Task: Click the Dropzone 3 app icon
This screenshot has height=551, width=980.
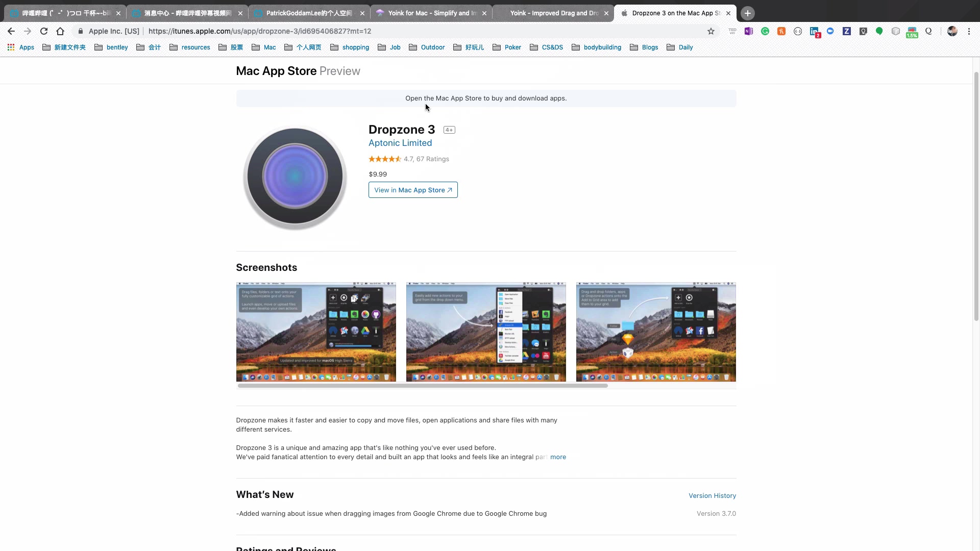Action: pyautogui.click(x=295, y=178)
